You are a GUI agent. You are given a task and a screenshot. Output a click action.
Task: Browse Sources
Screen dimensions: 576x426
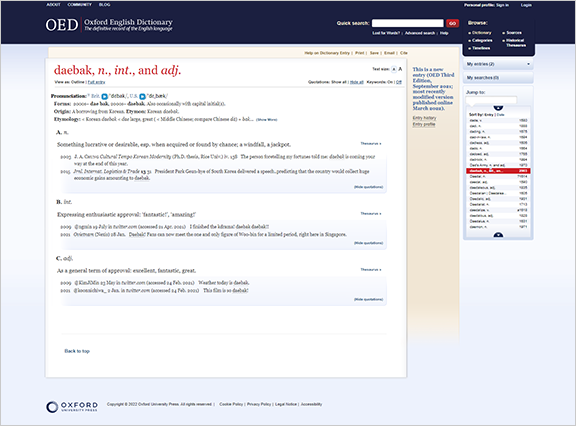point(514,33)
